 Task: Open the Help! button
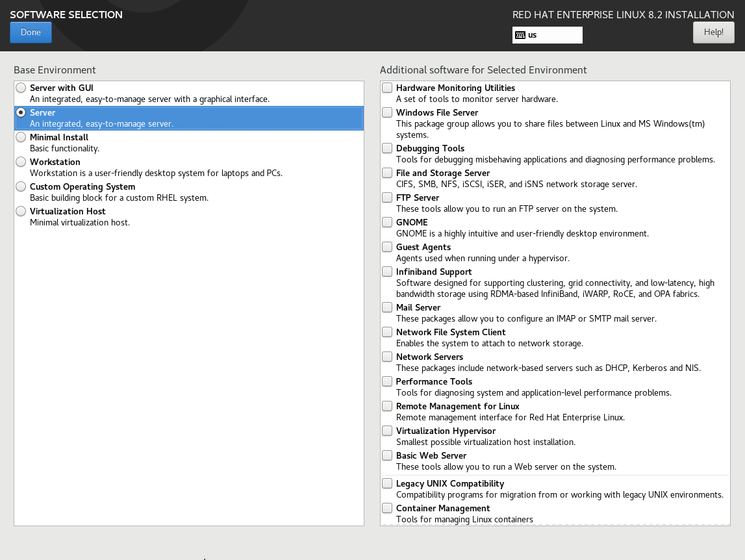(713, 32)
